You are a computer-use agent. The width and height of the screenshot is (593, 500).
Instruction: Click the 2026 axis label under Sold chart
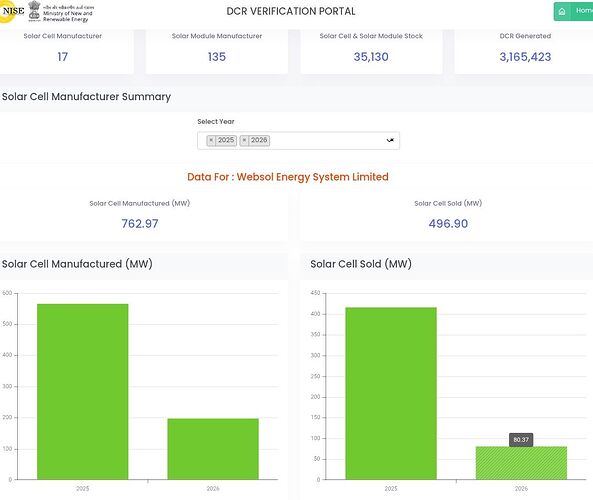point(521,489)
